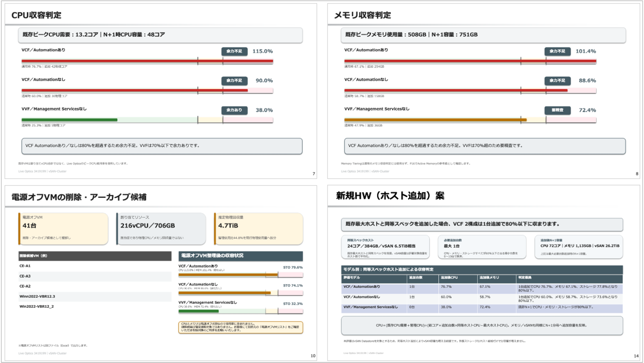Select the "新規HW（ホスト追加）案" heading
Viewport: 644px width, 363px height.
click(x=390, y=196)
